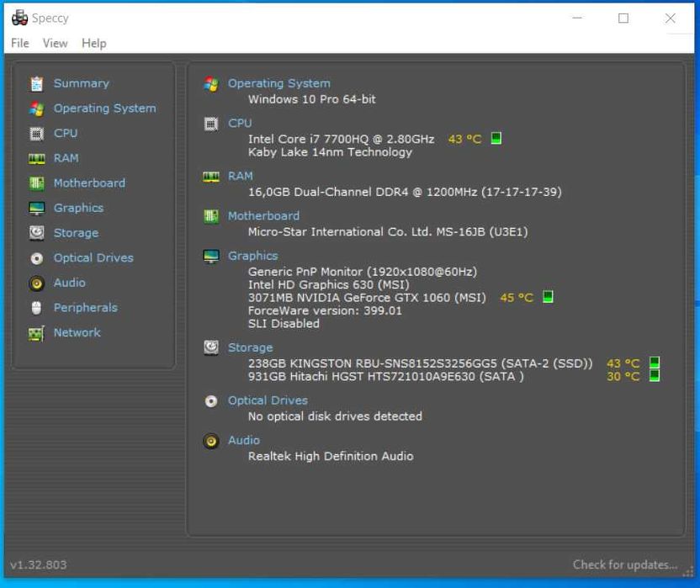The image size is (700, 588).
Task: Click Check for updates link
Action: (x=625, y=564)
